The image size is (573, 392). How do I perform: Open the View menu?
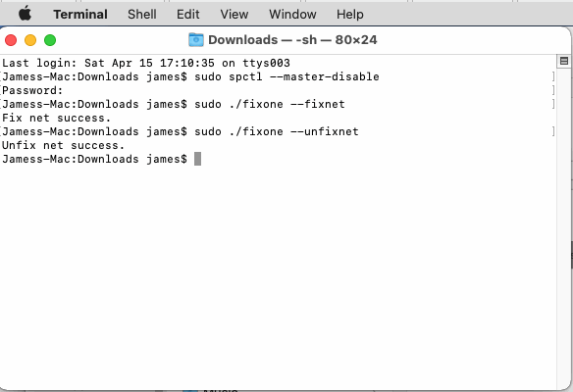[234, 15]
